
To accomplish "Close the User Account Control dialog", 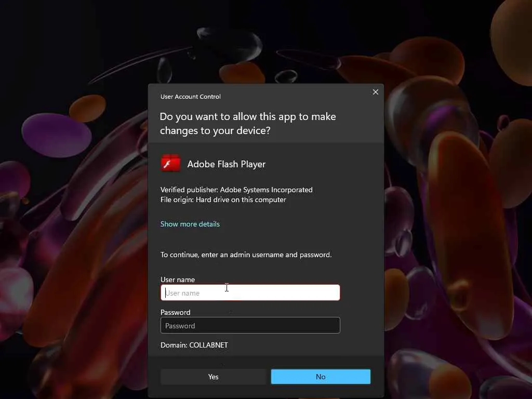I will coord(375,92).
